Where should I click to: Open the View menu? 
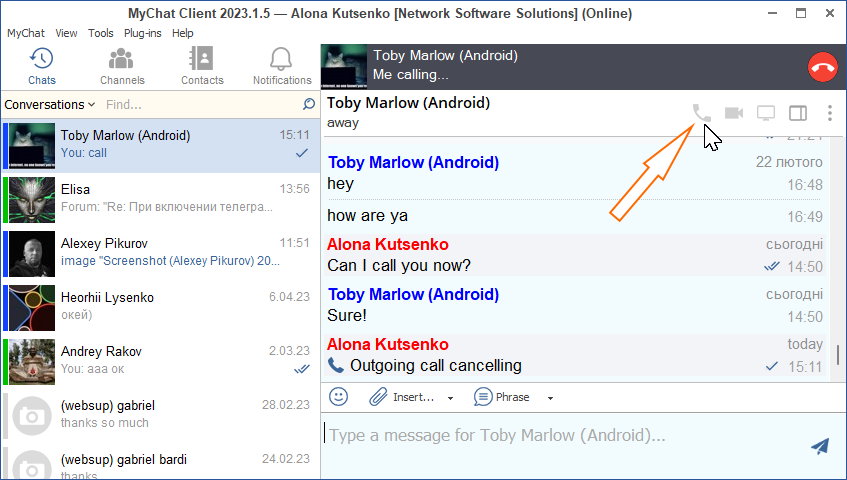coord(66,33)
